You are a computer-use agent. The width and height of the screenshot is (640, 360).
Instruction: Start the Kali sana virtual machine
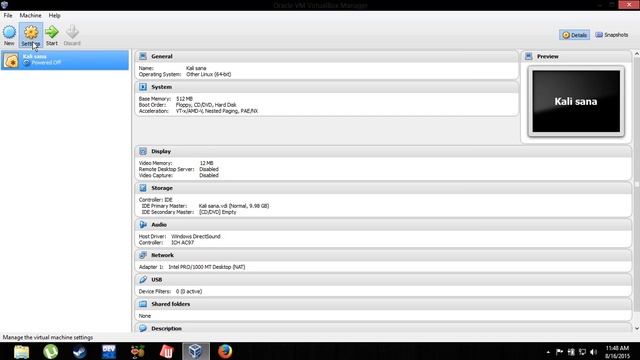click(x=52, y=35)
